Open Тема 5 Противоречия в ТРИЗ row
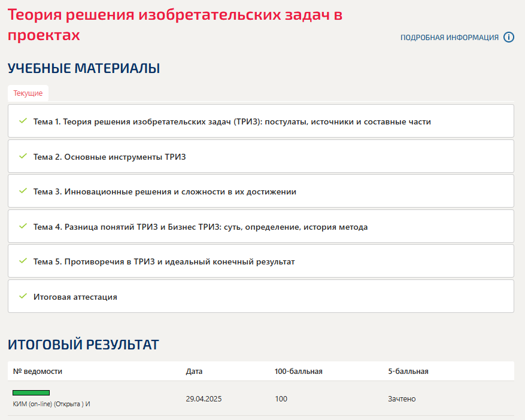Screen dimensions: 525x420 pos(261,261)
